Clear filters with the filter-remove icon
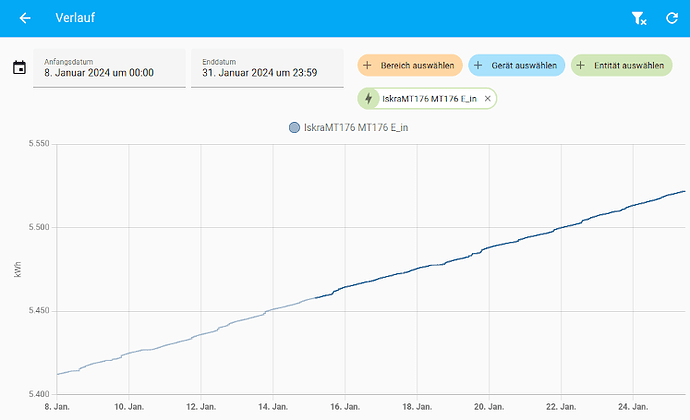The height and width of the screenshot is (420, 690). 639,18
